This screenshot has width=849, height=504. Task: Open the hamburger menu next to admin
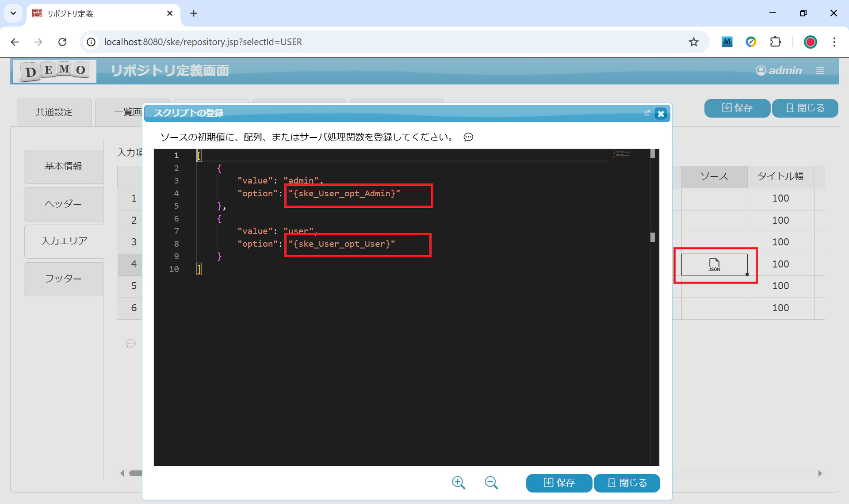pyautogui.click(x=820, y=71)
